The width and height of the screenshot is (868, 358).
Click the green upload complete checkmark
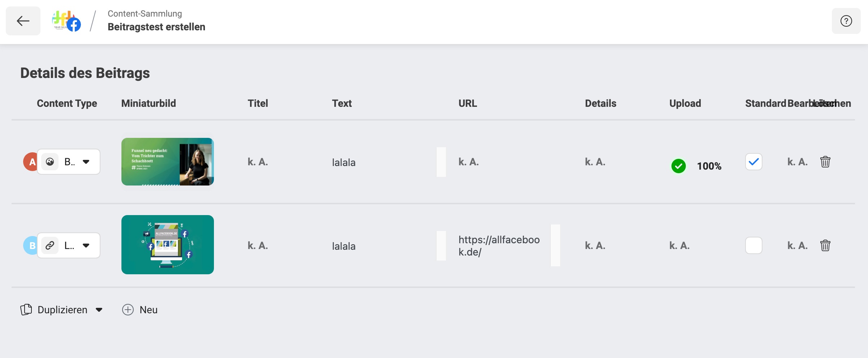tap(679, 166)
